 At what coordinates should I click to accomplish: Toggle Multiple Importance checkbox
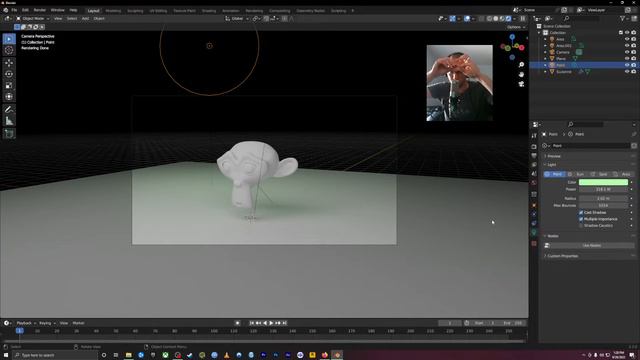point(581,219)
